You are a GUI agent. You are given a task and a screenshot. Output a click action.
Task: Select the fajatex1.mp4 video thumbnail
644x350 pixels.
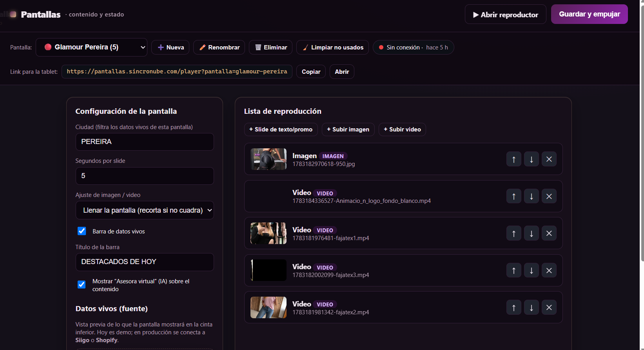tap(268, 233)
